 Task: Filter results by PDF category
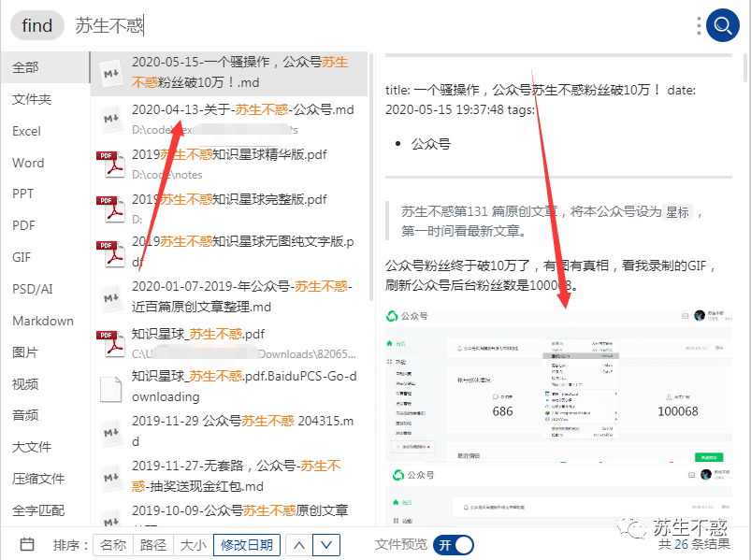pyautogui.click(x=23, y=225)
